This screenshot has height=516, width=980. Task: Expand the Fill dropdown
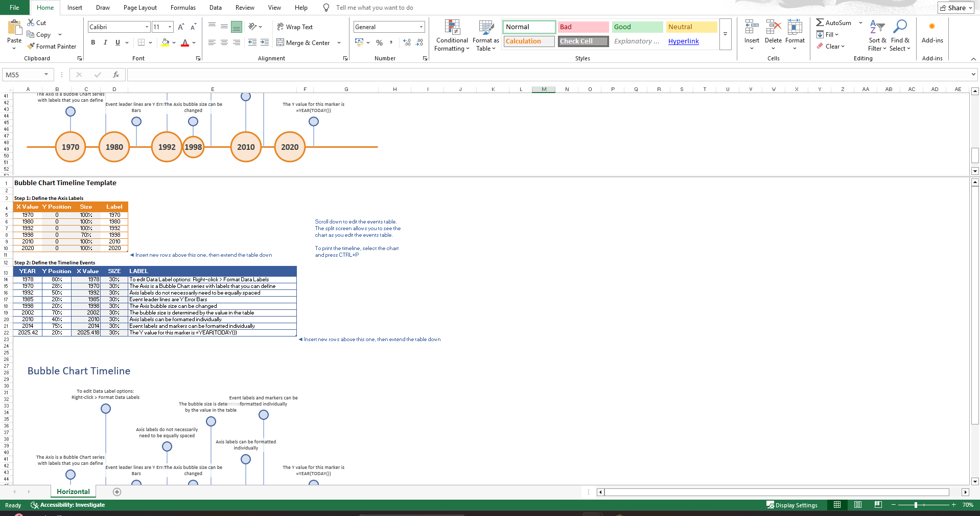[836, 35]
